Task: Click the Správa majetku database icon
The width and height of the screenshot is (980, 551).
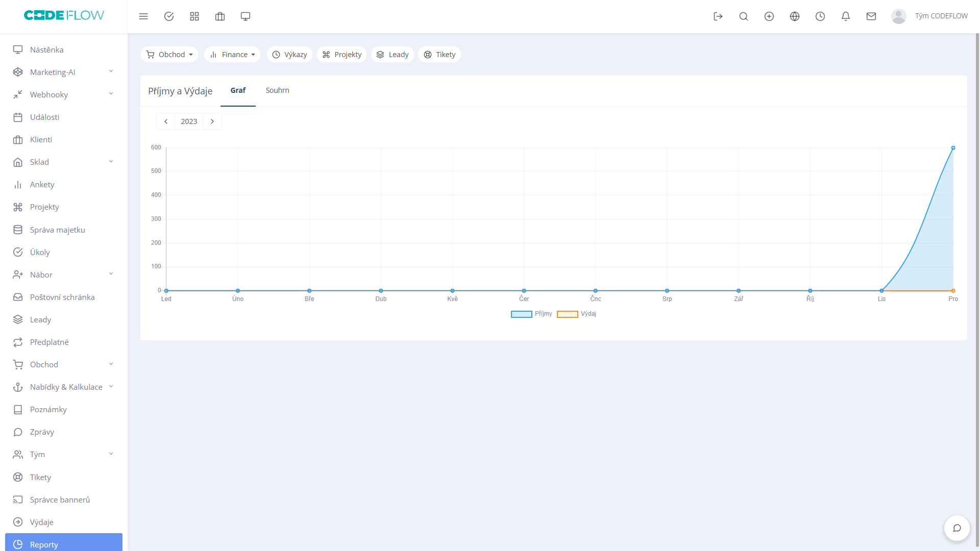Action: coord(18,230)
